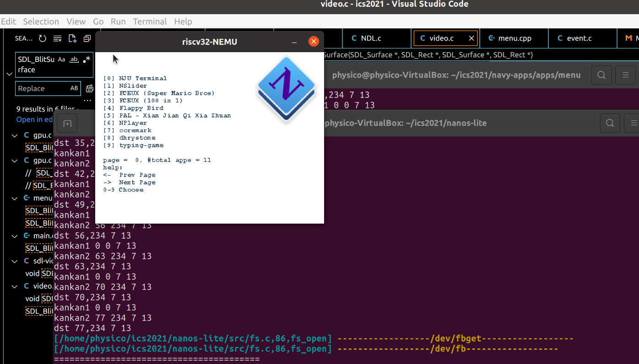Open Run menu
Screen dimensions: 639x364
pos(118,21)
